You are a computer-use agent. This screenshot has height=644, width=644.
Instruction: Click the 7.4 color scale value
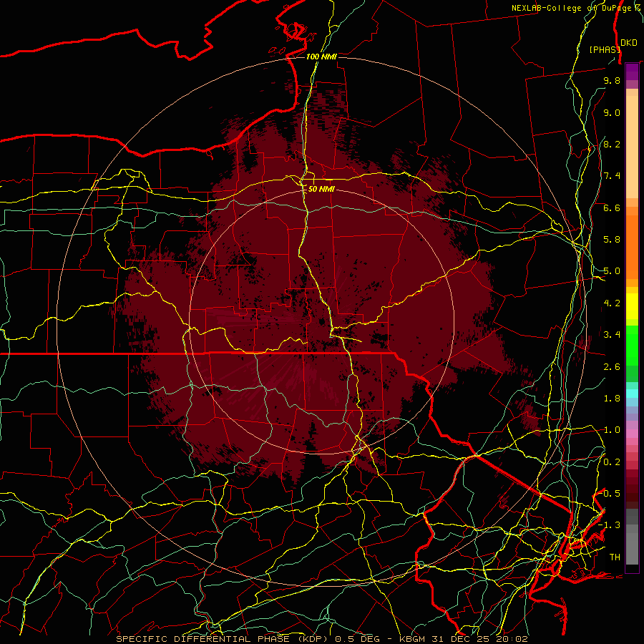coord(612,176)
